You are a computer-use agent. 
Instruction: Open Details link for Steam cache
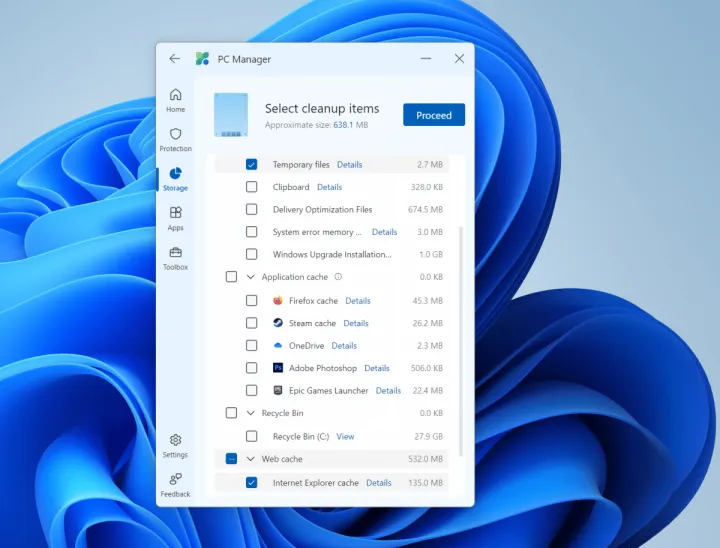click(x=356, y=324)
